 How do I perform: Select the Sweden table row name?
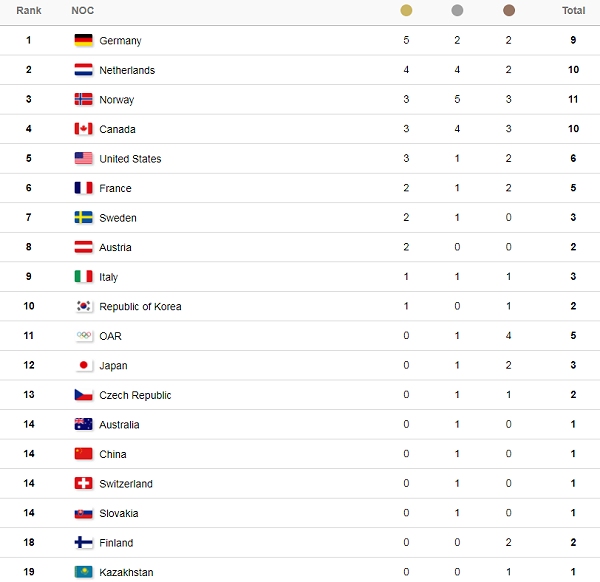click(117, 218)
